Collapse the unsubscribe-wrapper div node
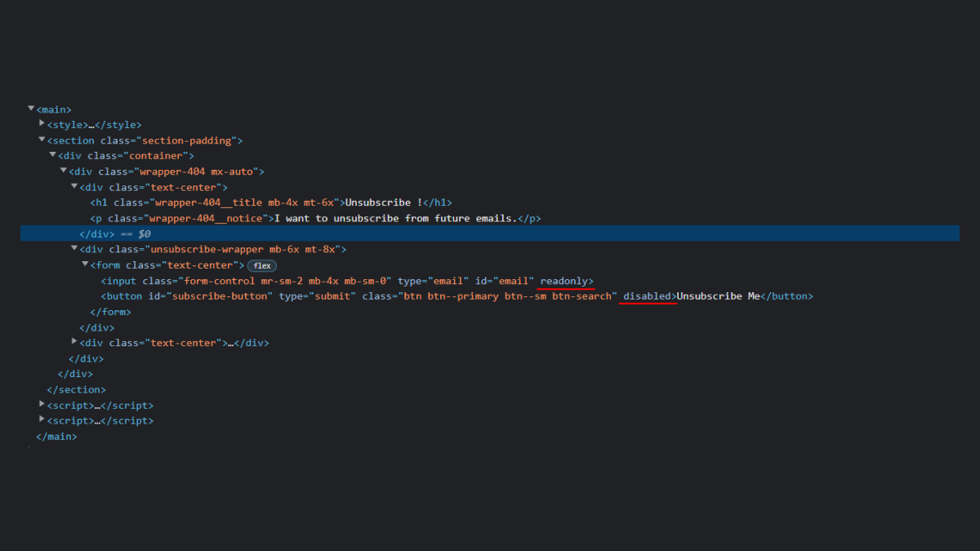The height and width of the screenshot is (551, 980). click(x=74, y=248)
